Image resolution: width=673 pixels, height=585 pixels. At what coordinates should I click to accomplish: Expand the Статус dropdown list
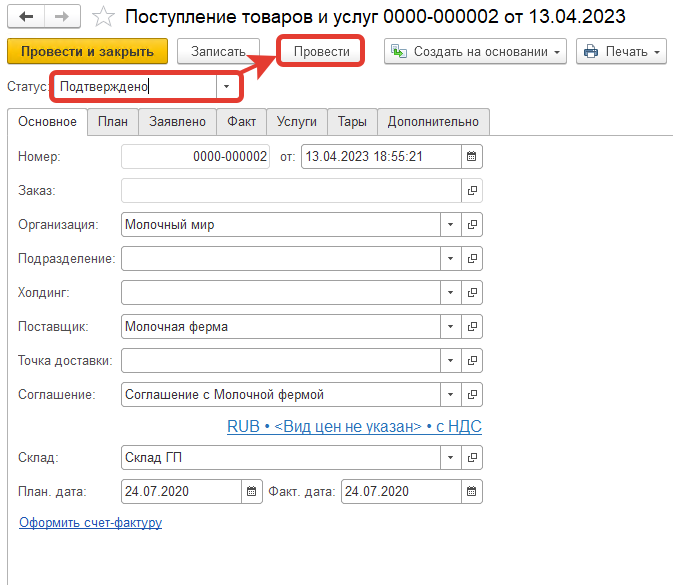tap(228, 87)
